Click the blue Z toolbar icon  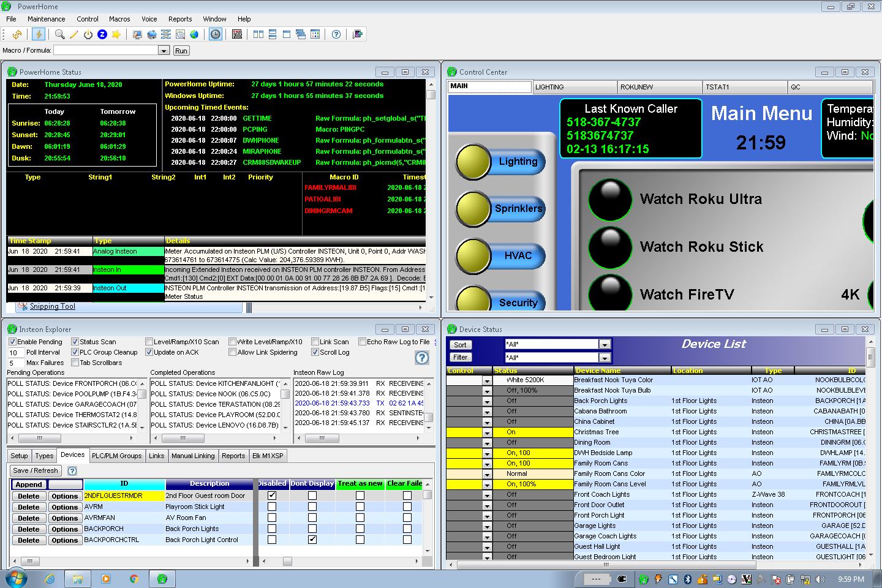[x=102, y=34]
